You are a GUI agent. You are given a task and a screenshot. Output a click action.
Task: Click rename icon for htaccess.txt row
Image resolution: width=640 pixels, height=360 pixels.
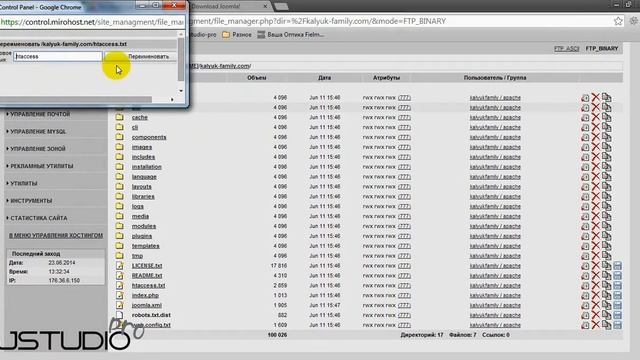click(x=585, y=286)
